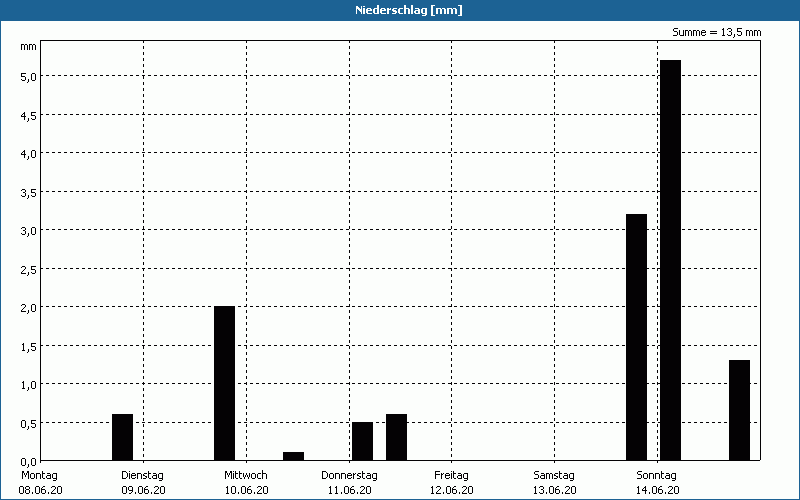Click the 'Samstag' axis label

554,476
